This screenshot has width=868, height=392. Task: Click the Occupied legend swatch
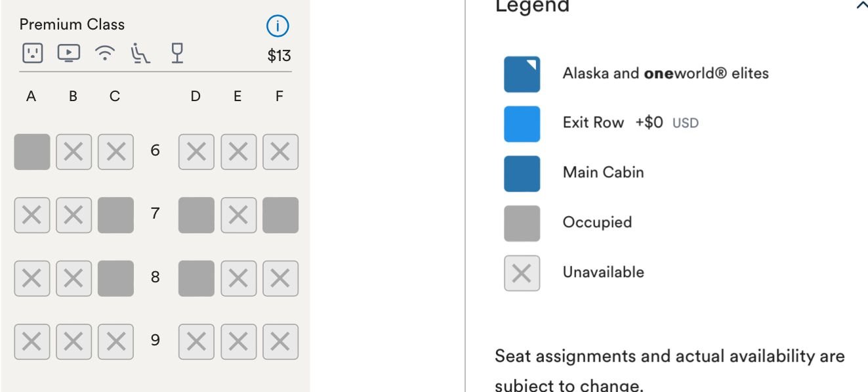pos(522,223)
